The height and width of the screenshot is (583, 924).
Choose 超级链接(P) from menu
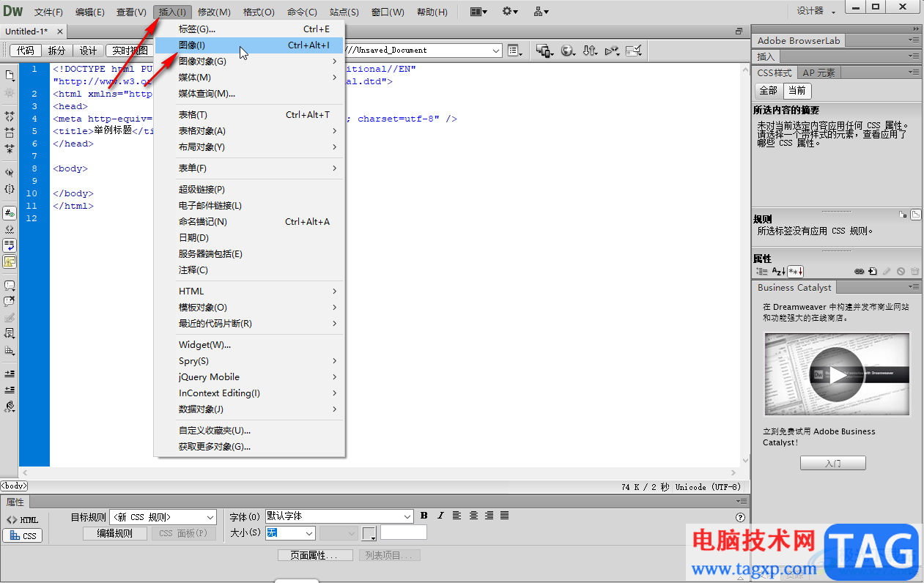coord(249,190)
